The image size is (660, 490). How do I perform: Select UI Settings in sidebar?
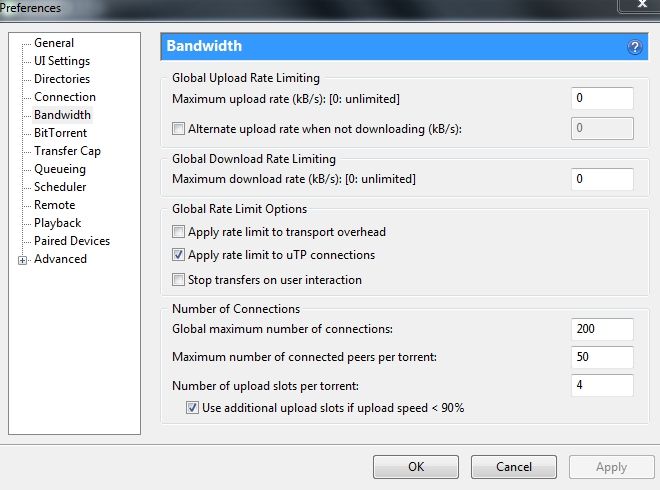[x=62, y=61]
